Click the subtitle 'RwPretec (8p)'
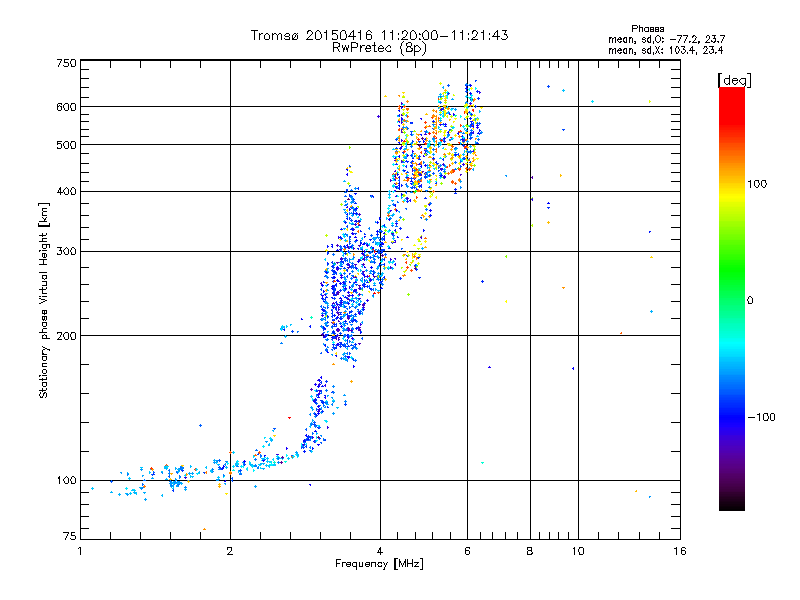800x600 pixels. coord(379,48)
